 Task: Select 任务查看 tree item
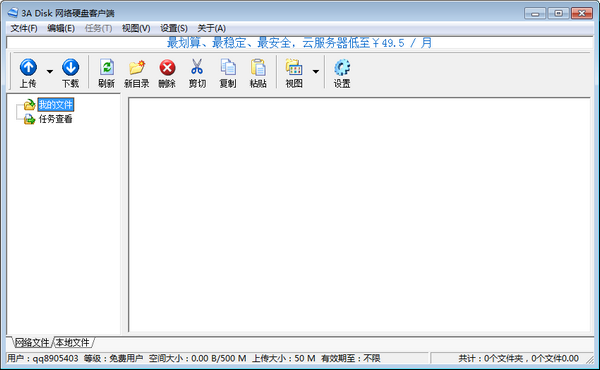coord(55,119)
